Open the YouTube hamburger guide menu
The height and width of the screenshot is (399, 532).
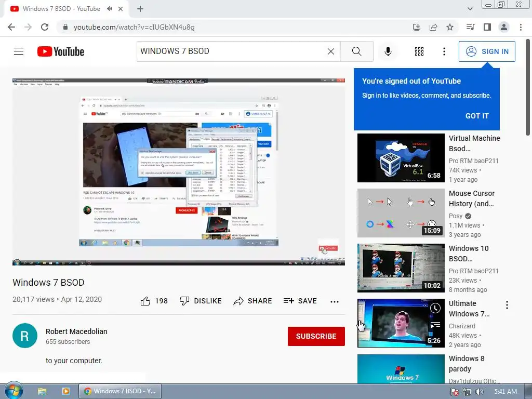(x=19, y=51)
